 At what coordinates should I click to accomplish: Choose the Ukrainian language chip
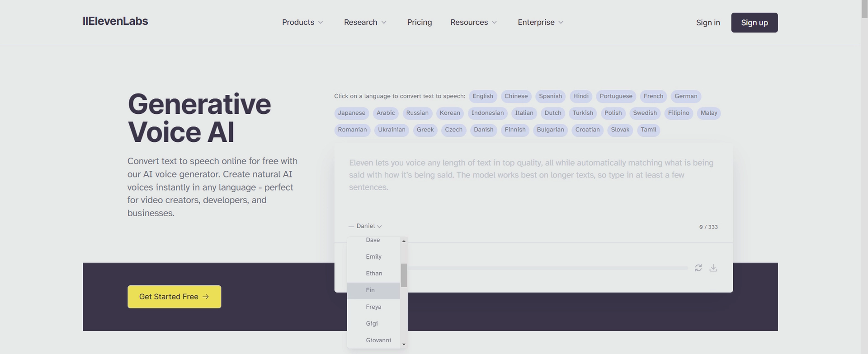click(x=392, y=130)
